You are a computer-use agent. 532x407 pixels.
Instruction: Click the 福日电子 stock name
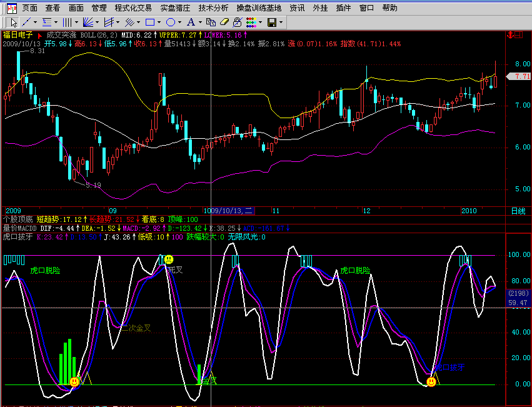pos(18,36)
